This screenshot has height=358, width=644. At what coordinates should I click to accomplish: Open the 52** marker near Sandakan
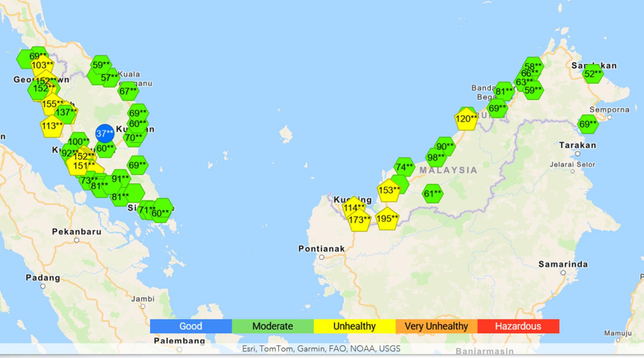click(593, 74)
